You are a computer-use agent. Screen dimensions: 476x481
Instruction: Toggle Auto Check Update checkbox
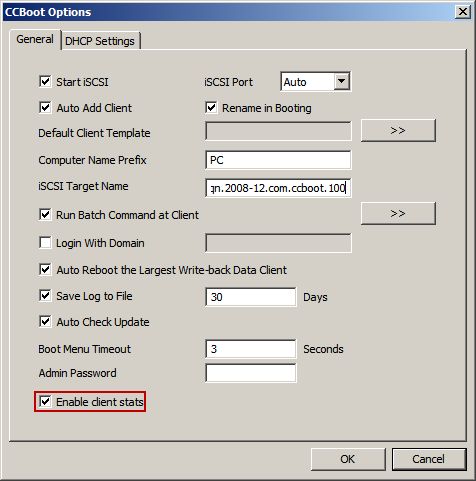(45, 322)
